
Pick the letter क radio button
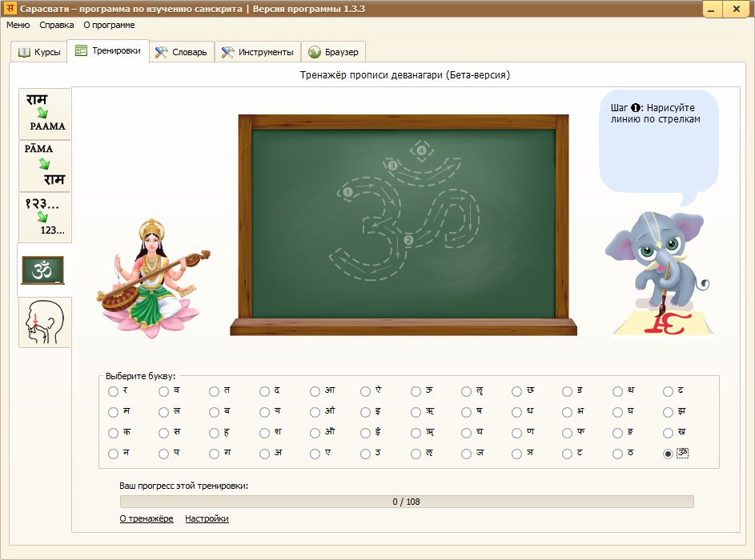click(x=114, y=433)
